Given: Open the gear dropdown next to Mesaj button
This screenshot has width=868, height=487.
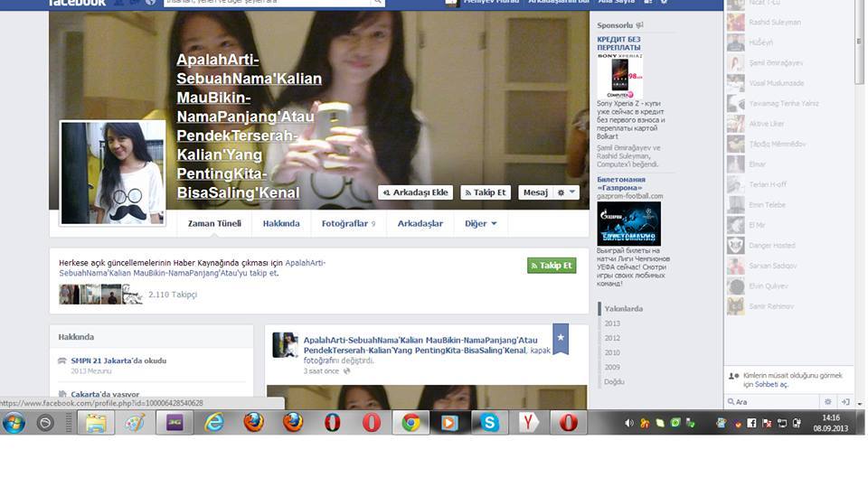Looking at the screenshot, I should (x=566, y=192).
